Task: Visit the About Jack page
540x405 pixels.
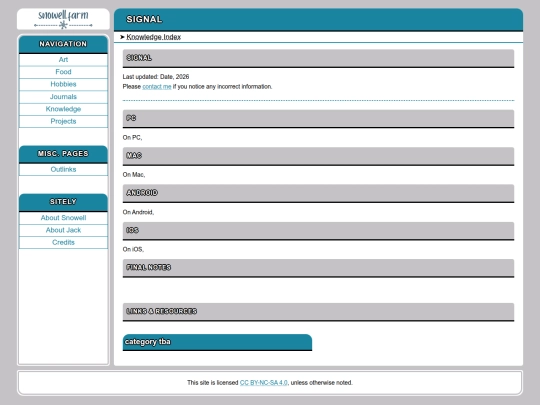Action: click(63, 230)
